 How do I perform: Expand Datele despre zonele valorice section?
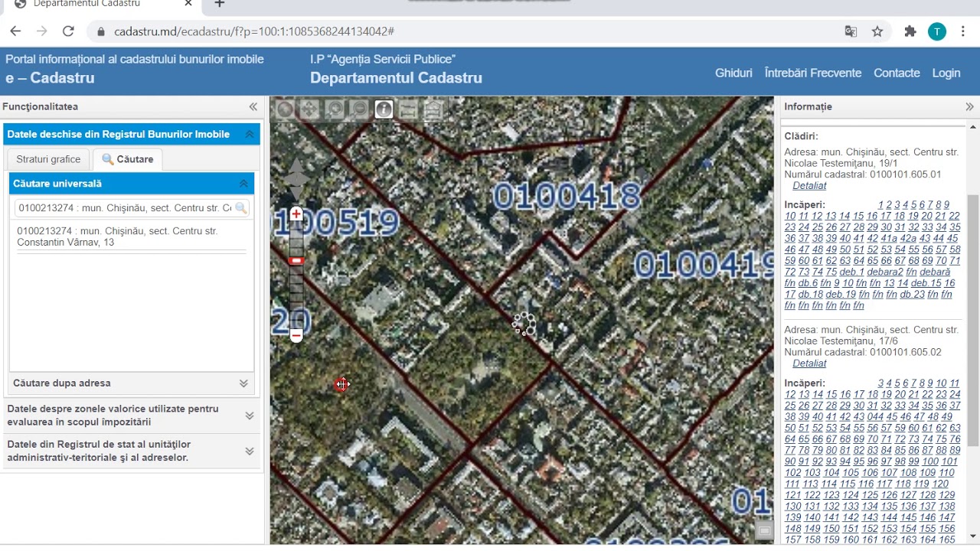249,416
